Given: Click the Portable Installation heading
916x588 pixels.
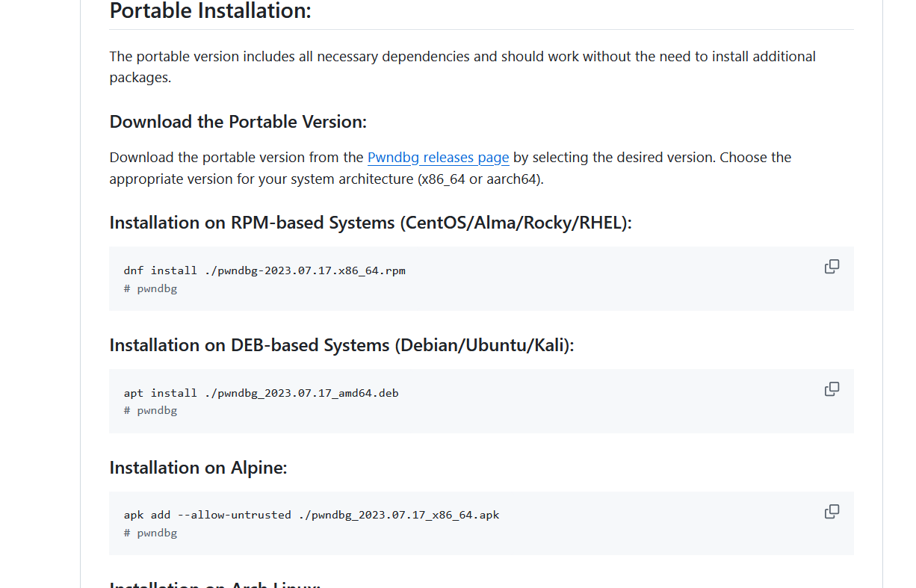Looking at the screenshot, I should (210, 11).
